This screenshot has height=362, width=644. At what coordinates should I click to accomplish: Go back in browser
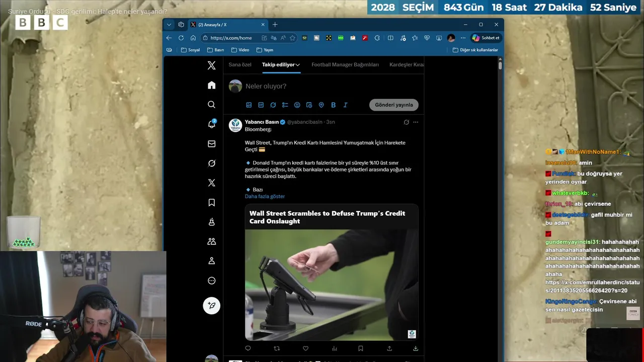[x=169, y=38]
